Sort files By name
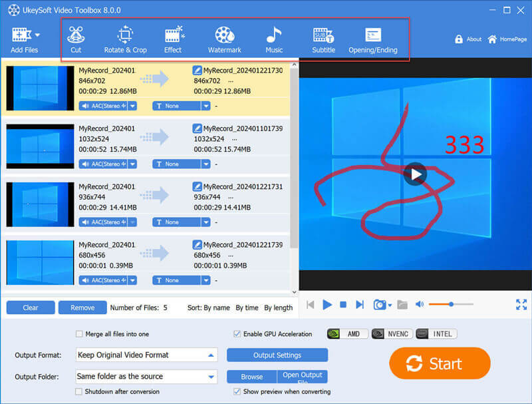532x404 pixels. [x=217, y=307]
